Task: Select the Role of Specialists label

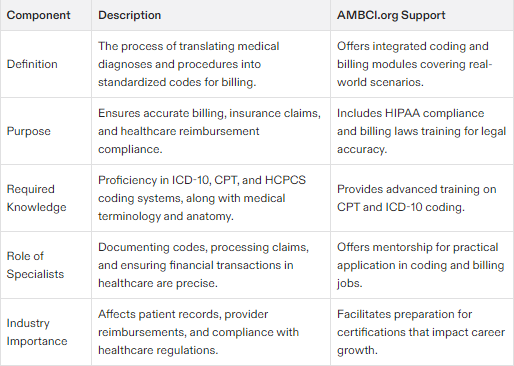Action: click(x=35, y=265)
